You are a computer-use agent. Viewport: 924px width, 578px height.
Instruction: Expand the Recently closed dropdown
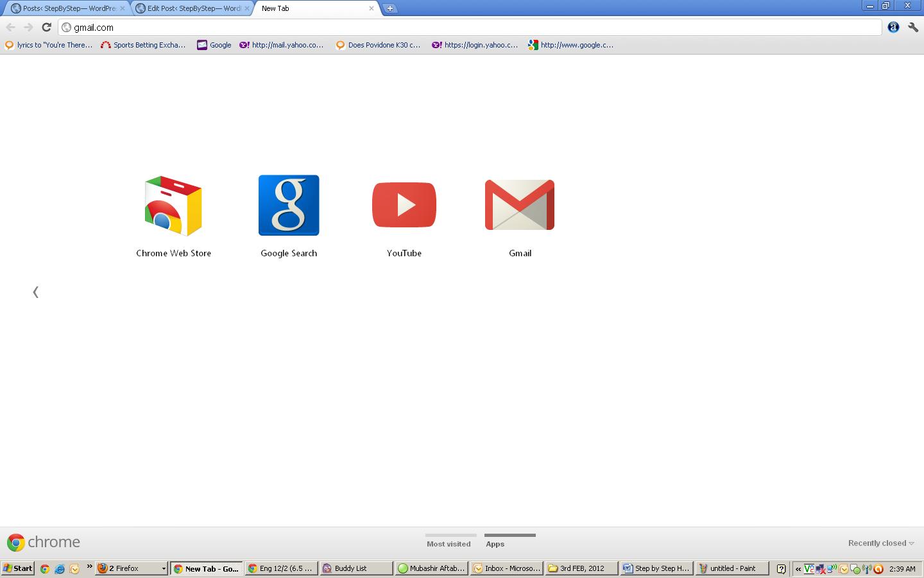pyautogui.click(x=880, y=543)
